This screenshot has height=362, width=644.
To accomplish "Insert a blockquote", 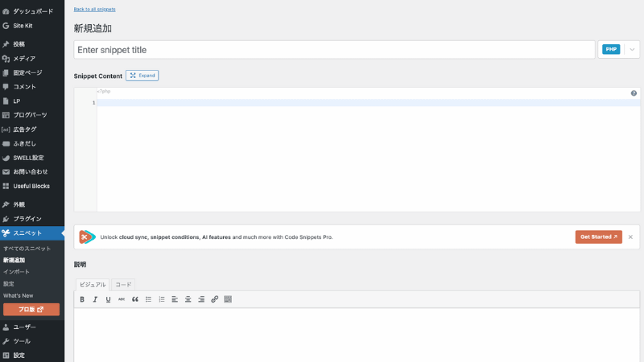I will point(135,299).
